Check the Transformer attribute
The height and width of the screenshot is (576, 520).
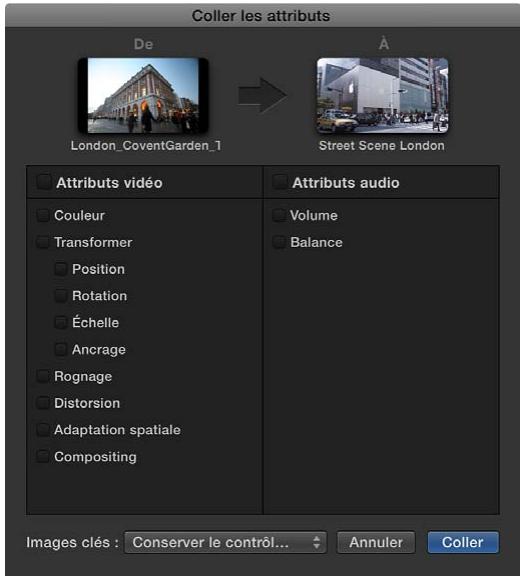click(x=43, y=242)
